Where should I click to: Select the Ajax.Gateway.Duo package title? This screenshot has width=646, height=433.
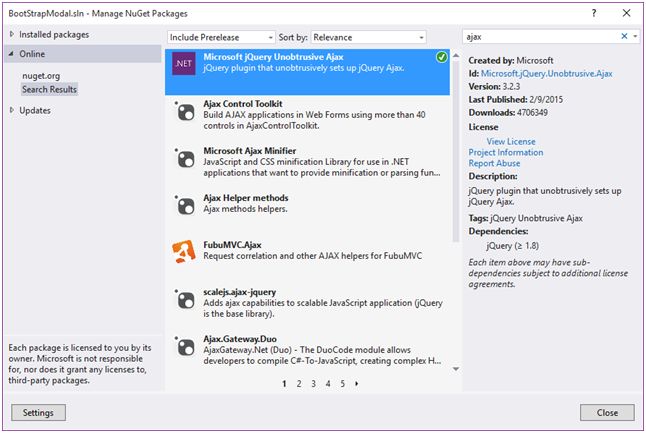click(240, 339)
